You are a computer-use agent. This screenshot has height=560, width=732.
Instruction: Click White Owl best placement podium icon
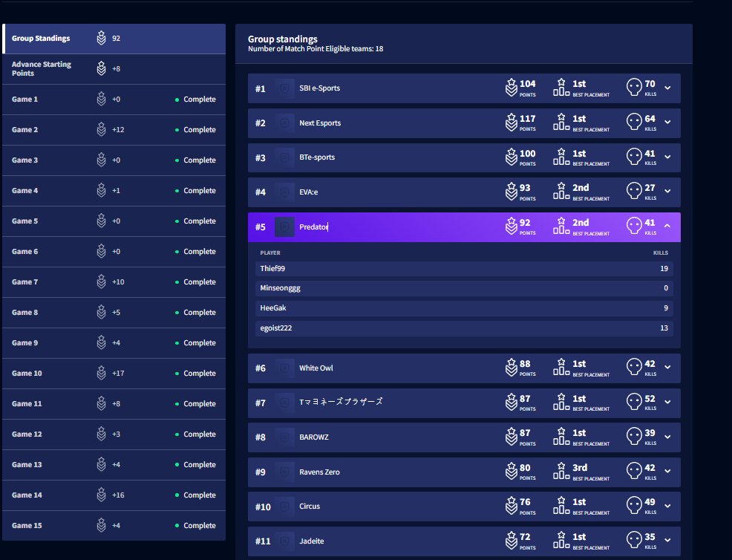(x=561, y=367)
